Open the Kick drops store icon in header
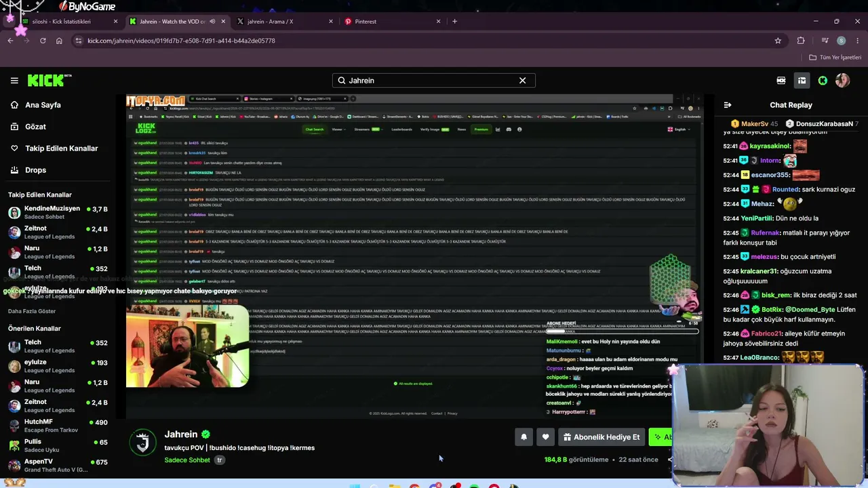 781,81
